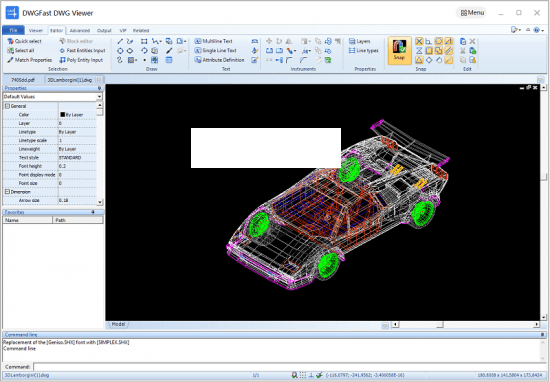Click the drawing area's vertical scrollbar up arrow
This screenshot has height=382, width=550.
click(543, 87)
